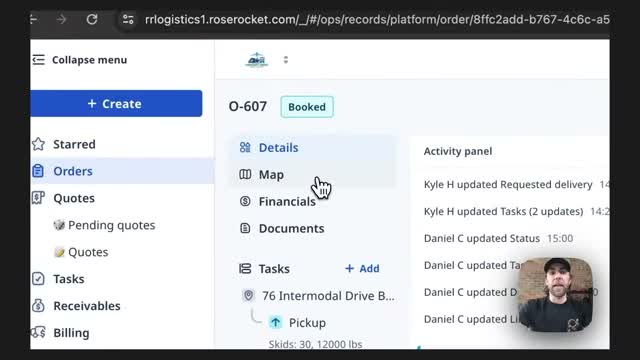
Task: Click the site settings icon in address bar
Action: pos(128,19)
